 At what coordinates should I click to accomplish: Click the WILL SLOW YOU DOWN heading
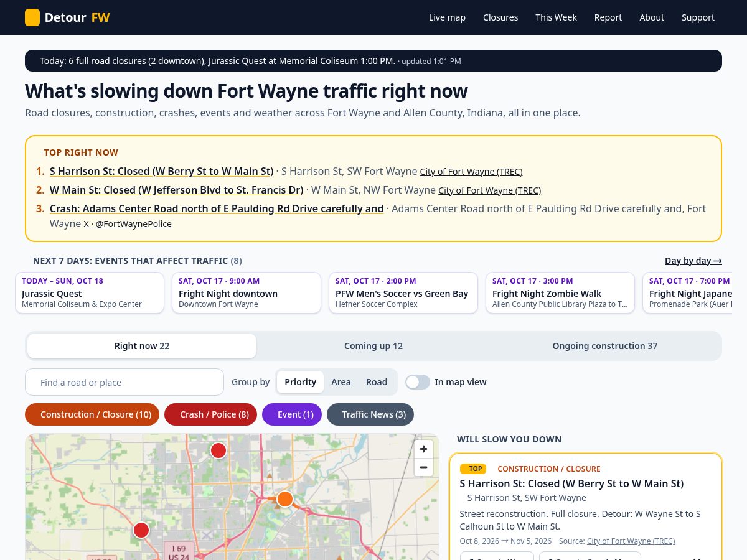pos(509,439)
